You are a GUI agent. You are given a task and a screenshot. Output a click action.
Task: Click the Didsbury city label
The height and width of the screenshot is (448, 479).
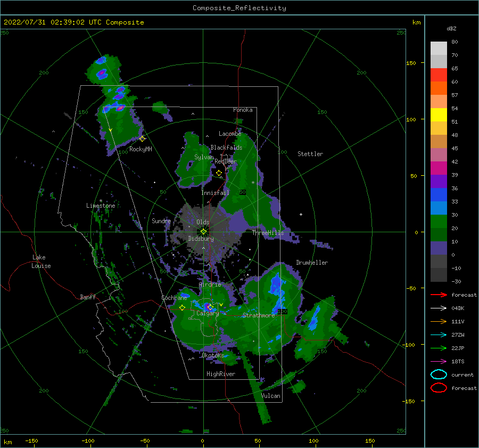coord(201,239)
